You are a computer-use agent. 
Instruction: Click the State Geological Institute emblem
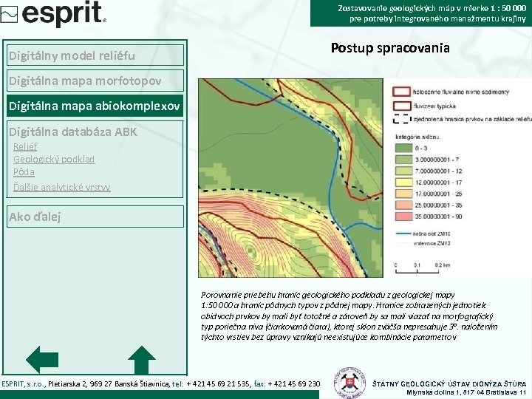click(349, 383)
